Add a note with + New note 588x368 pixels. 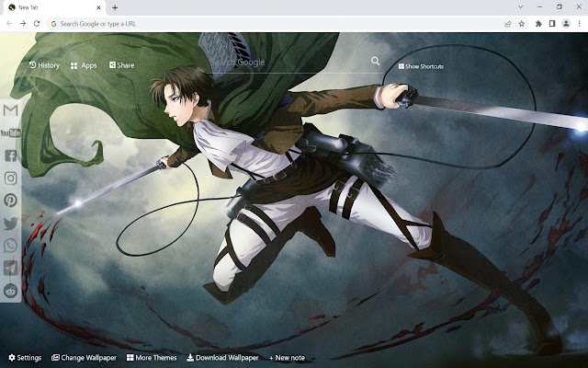287,358
